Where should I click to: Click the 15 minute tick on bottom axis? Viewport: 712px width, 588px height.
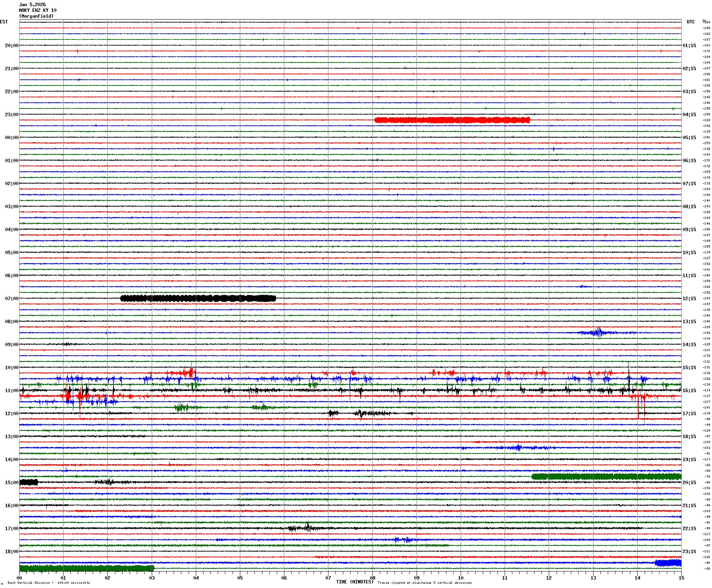click(681, 578)
